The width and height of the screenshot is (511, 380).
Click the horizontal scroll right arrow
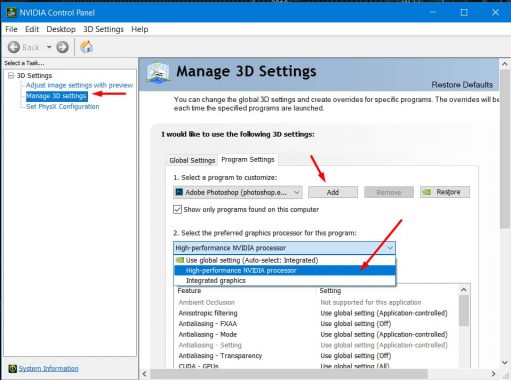494,374
